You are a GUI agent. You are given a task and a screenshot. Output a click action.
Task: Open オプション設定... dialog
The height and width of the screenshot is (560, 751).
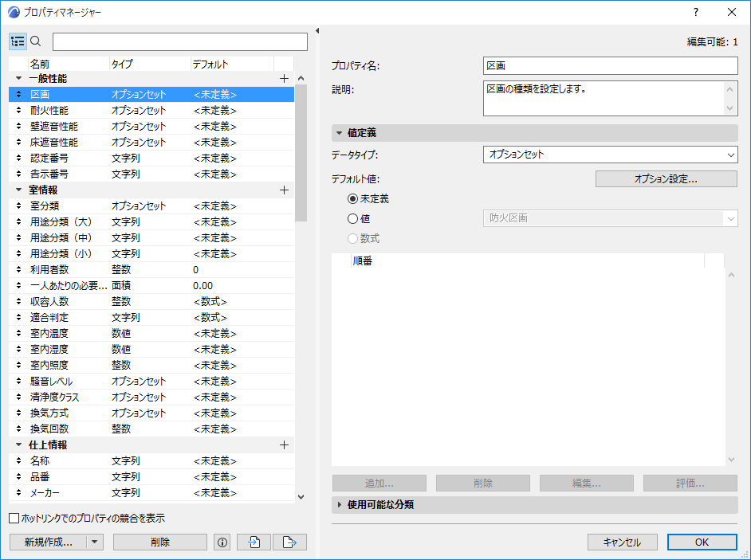[x=666, y=179]
